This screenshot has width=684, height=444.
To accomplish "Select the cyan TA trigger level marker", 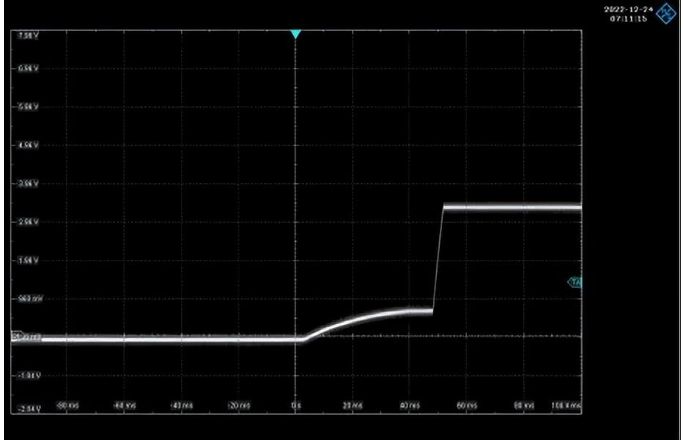I will (575, 283).
